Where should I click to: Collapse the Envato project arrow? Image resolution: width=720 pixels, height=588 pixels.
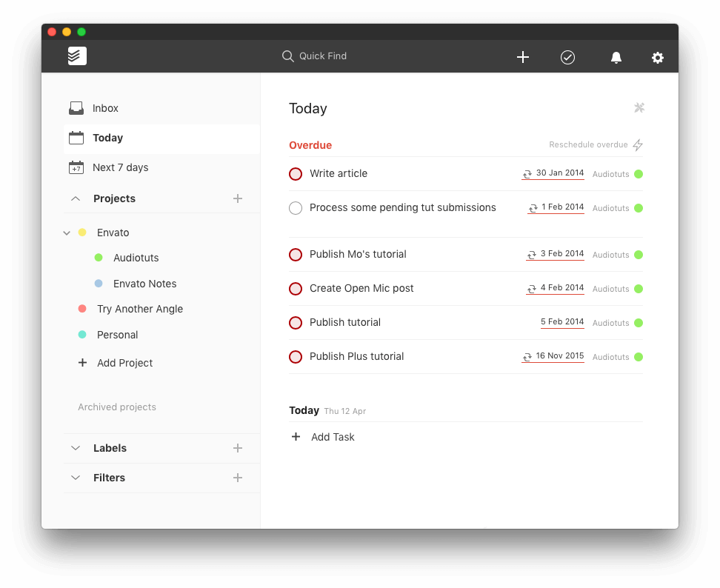[x=67, y=233]
